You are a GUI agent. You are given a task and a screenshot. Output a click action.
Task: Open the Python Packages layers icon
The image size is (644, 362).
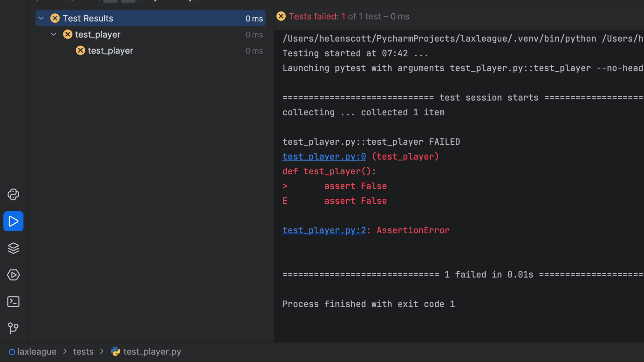[13, 248]
